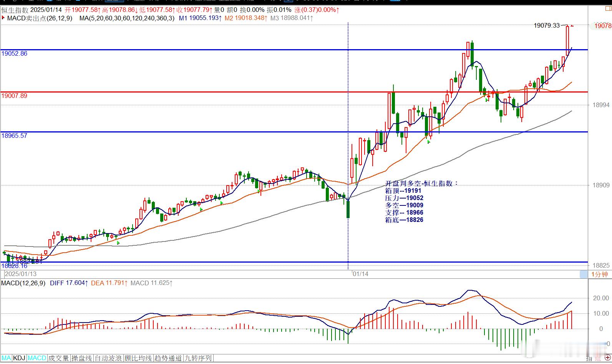Open the 操盘线 indicator tab
This screenshot has height=364, width=612.
pyautogui.click(x=82, y=358)
